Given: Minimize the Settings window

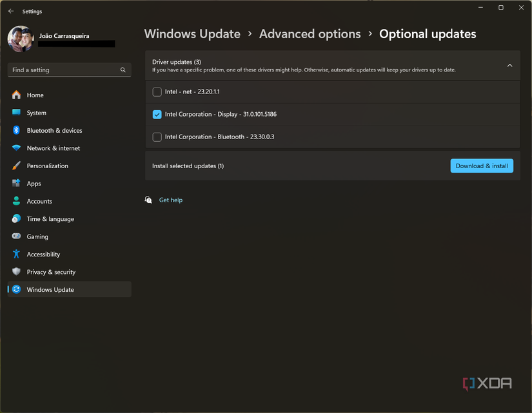Looking at the screenshot, I should [480, 8].
